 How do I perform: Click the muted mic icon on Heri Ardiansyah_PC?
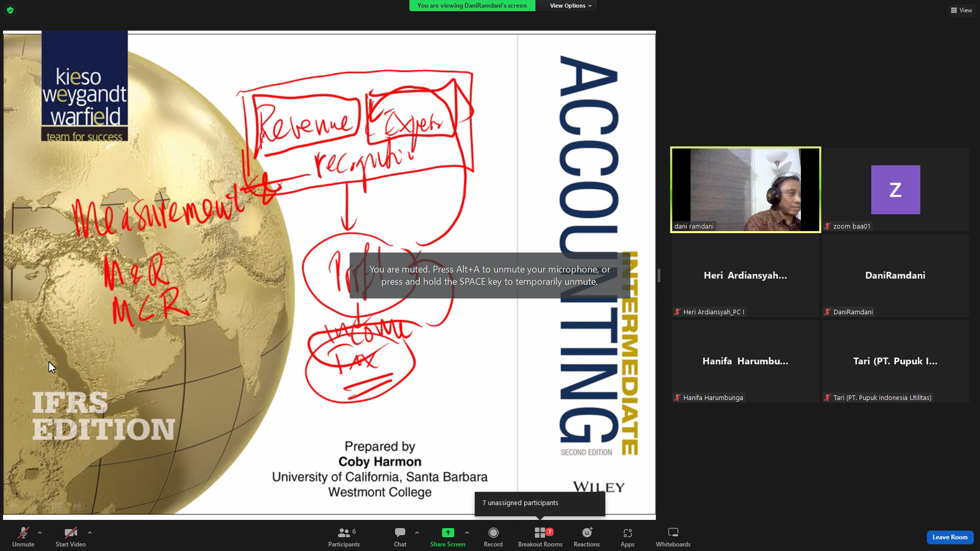coord(677,312)
